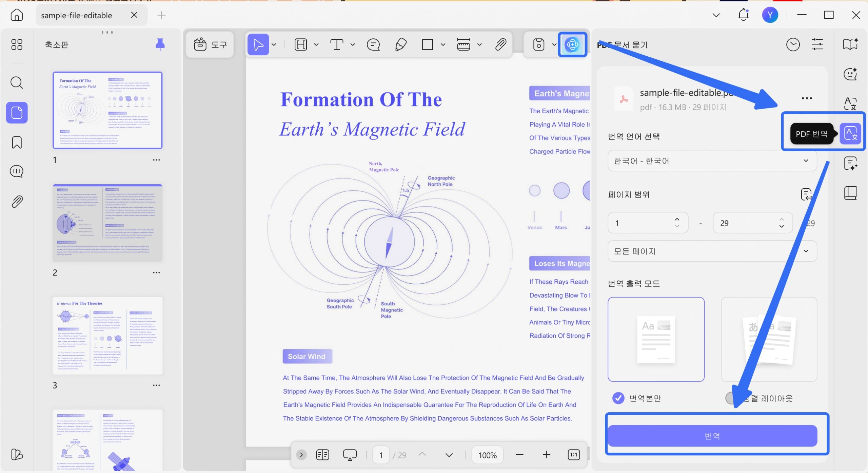Select page 2 thumbnail
The width and height of the screenshot is (868, 473).
[107, 223]
